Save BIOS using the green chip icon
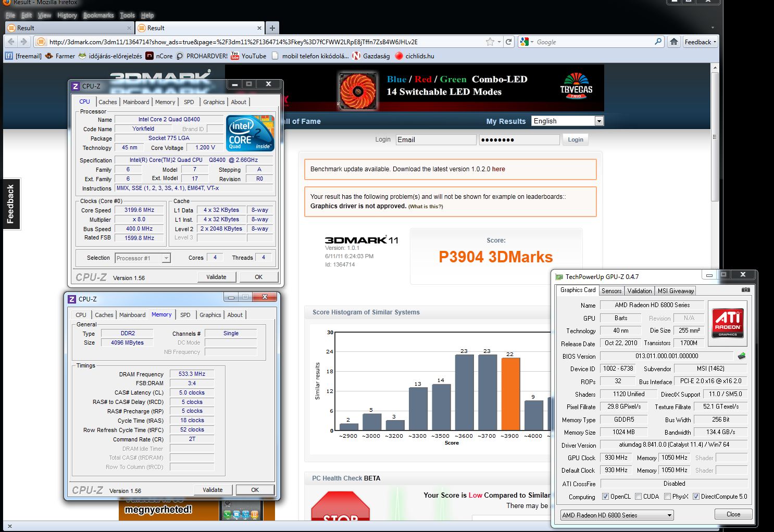 (x=742, y=356)
